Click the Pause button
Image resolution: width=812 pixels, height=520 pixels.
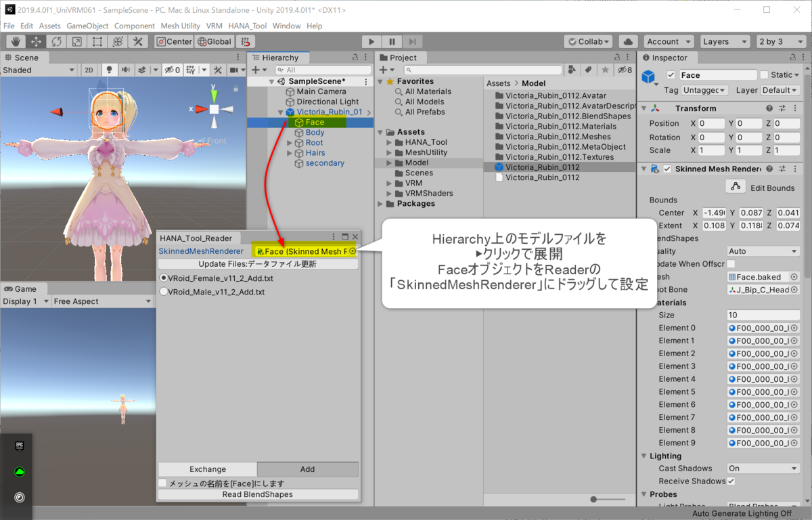(x=392, y=41)
